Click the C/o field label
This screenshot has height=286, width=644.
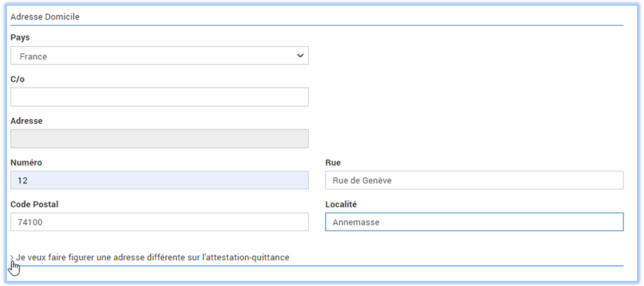[x=17, y=79]
